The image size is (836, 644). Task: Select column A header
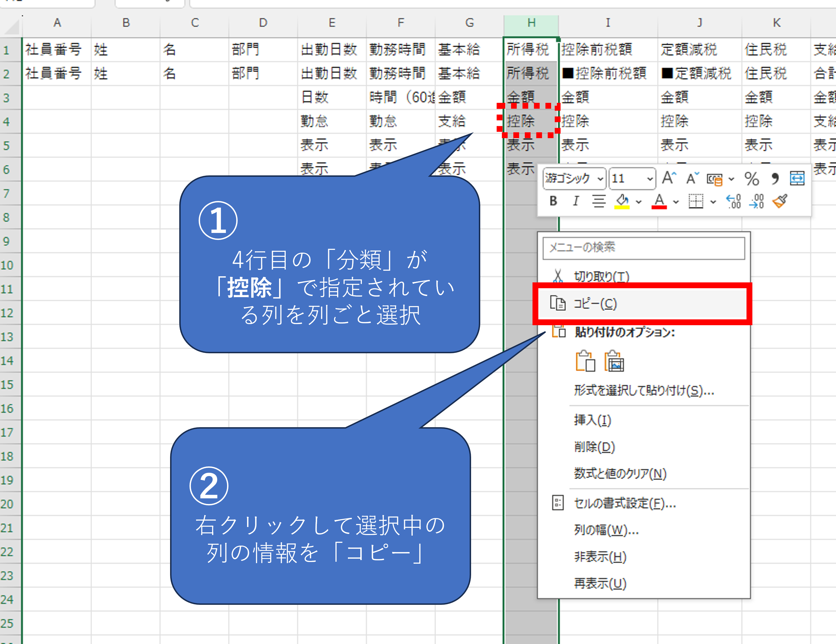(57, 23)
